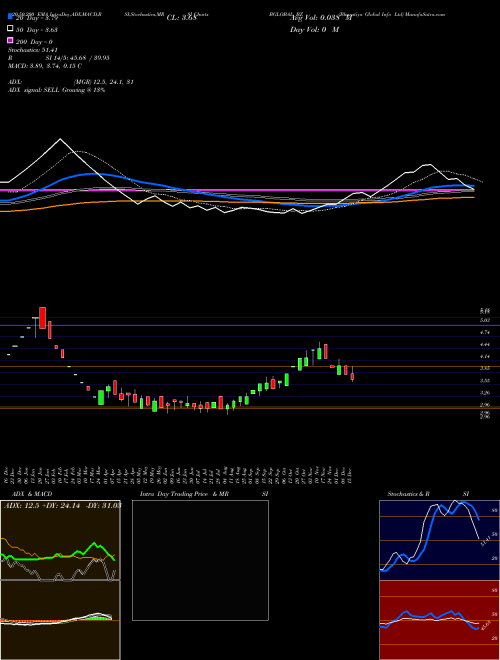Screen dimensions: 500x660
Task: Select the '50 Day = 3.63' legend text
Action: [37, 30]
